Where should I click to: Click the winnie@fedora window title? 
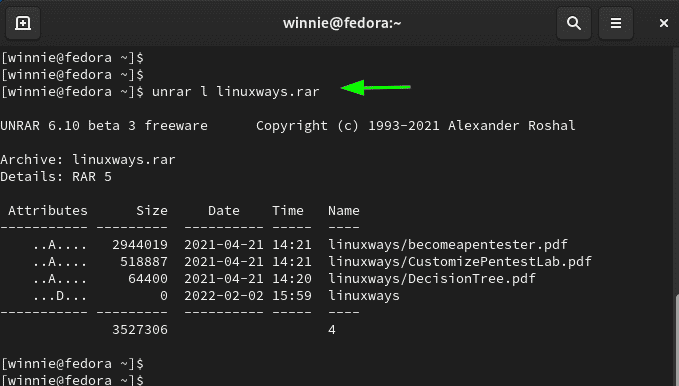tap(342, 23)
